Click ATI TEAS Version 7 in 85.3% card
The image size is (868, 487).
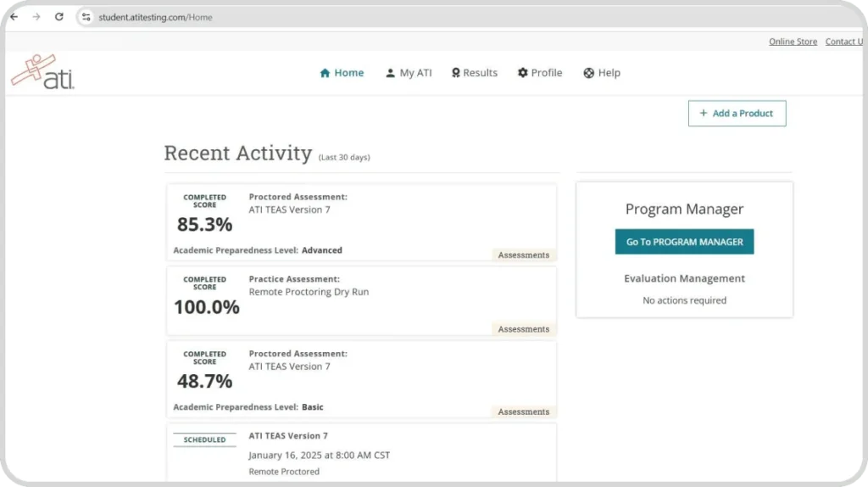(290, 210)
